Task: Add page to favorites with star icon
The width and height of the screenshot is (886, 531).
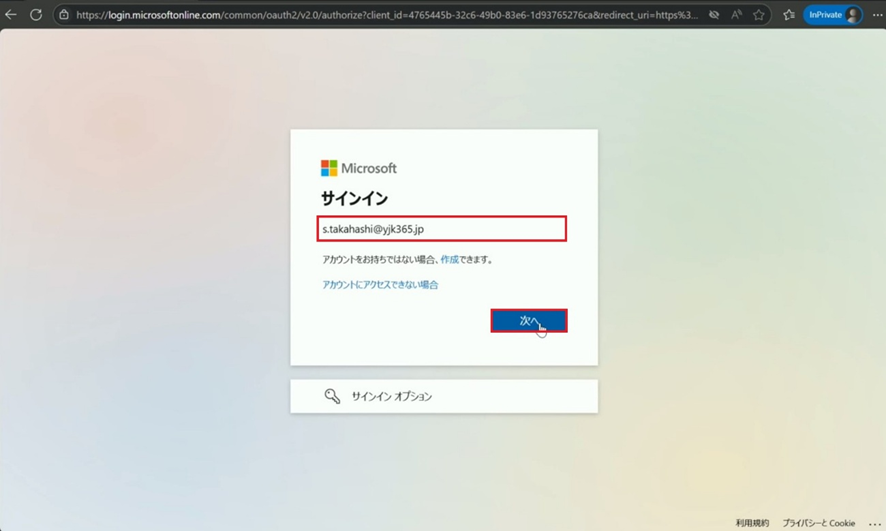Action: 759,15
